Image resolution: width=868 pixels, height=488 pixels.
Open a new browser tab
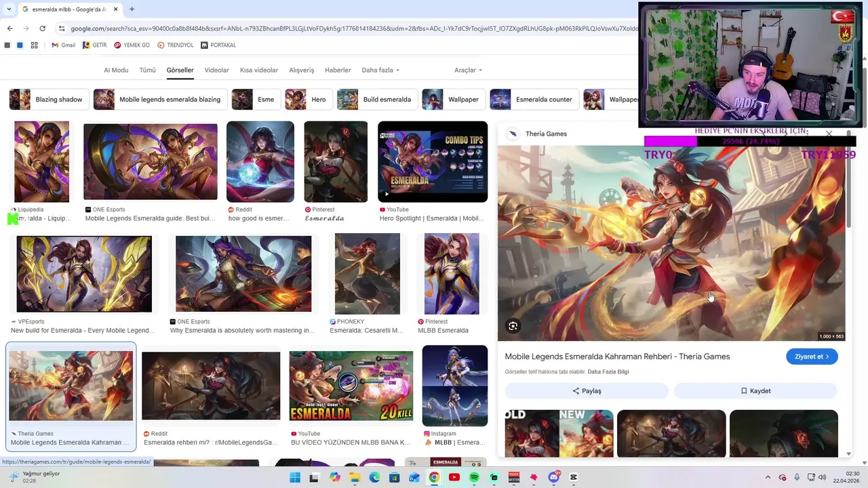(132, 9)
